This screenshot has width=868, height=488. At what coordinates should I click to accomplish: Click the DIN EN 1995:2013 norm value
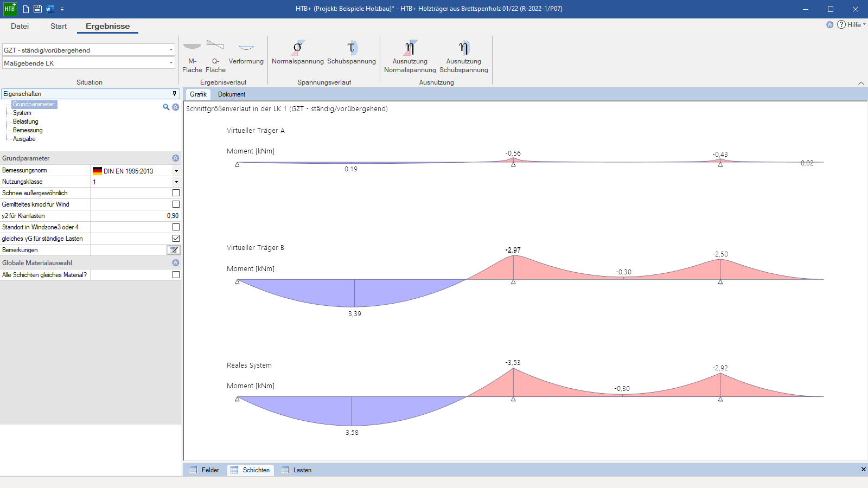pyautogui.click(x=129, y=171)
